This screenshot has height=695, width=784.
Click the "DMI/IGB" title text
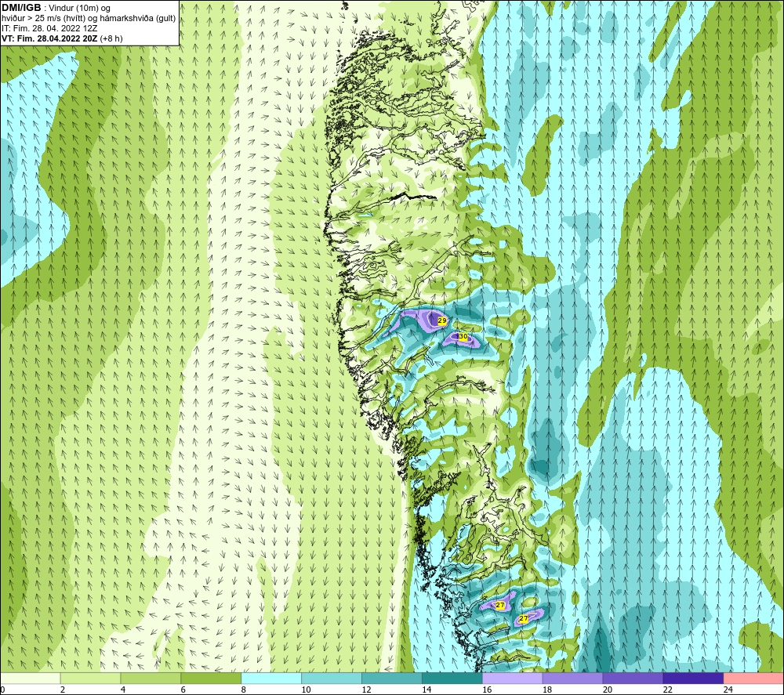[x=21, y=8]
